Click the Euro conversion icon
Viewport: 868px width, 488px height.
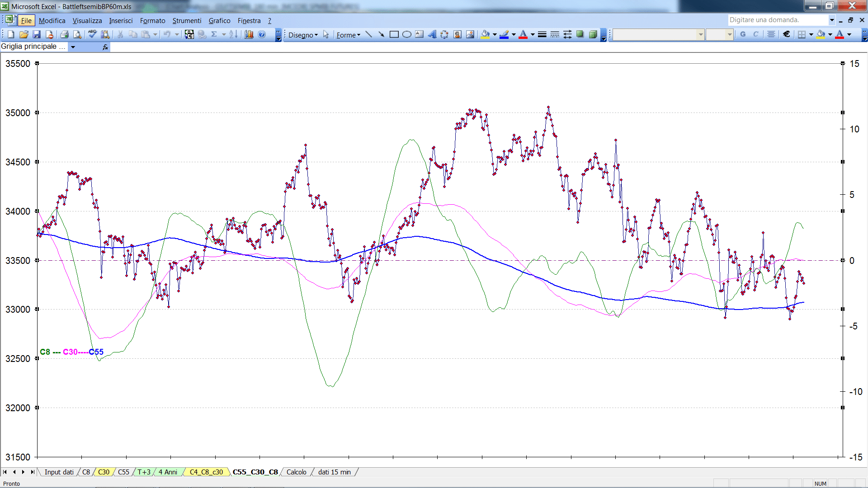tap(189, 34)
